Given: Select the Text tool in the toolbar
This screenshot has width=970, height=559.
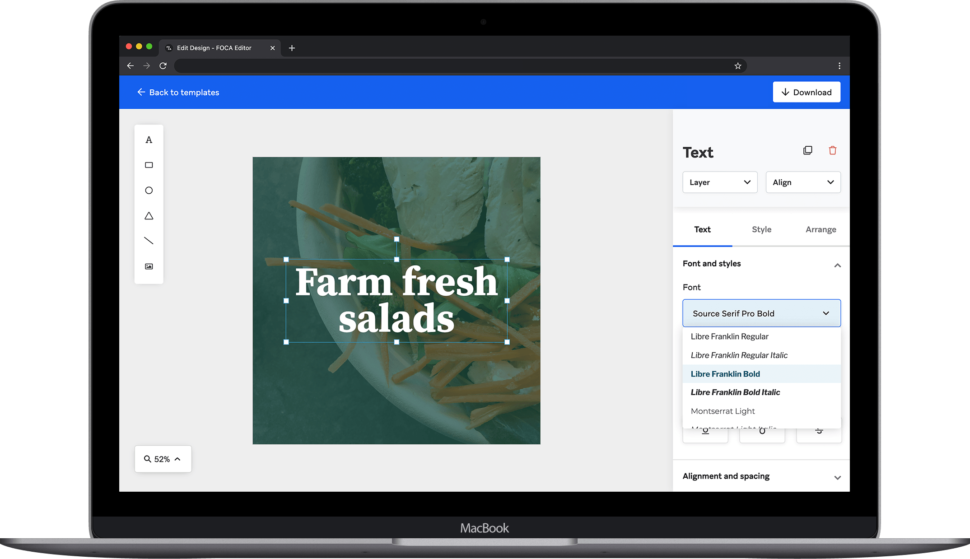Looking at the screenshot, I should coord(148,140).
